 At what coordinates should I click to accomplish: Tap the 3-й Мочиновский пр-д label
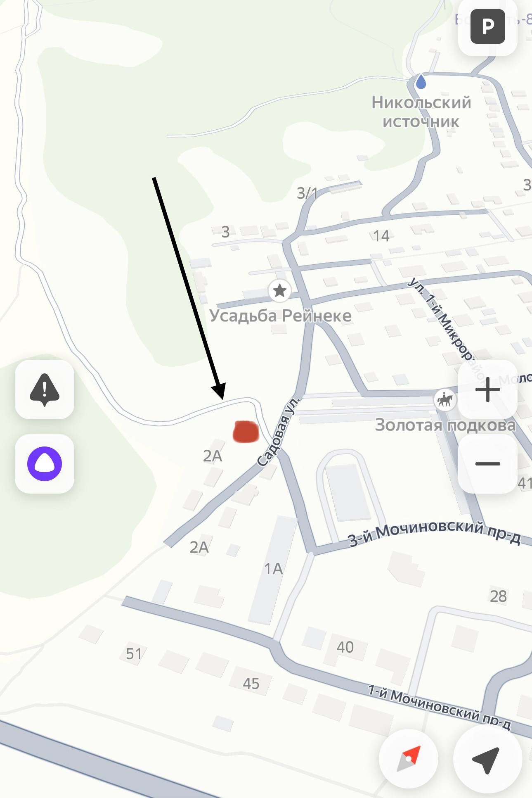pyautogui.click(x=434, y=534)
